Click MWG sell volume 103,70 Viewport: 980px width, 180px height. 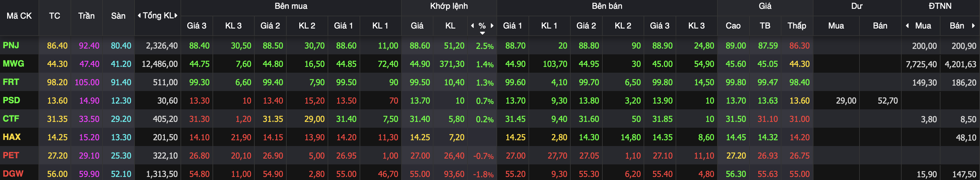[555, 64]
